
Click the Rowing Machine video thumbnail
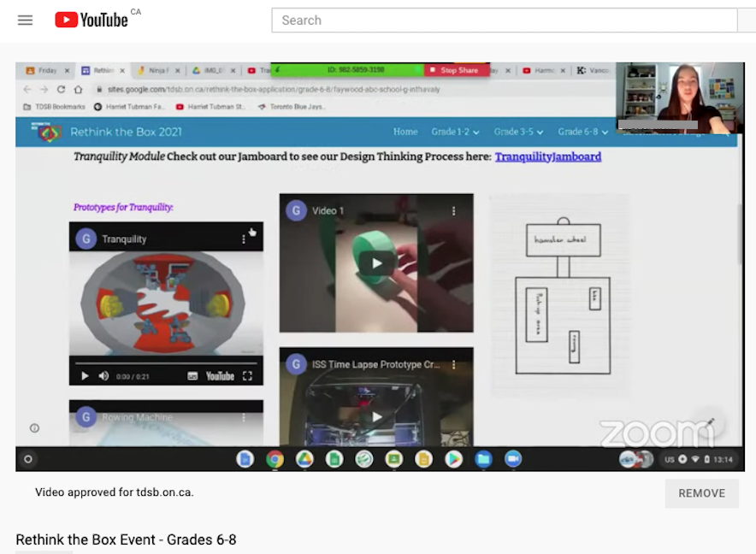click(x=166, y=423)
